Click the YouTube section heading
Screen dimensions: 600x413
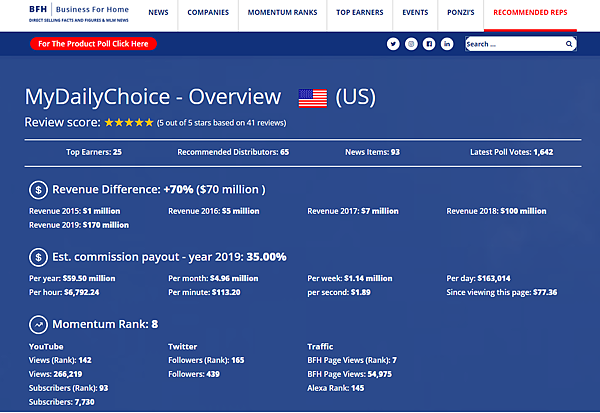46,346
